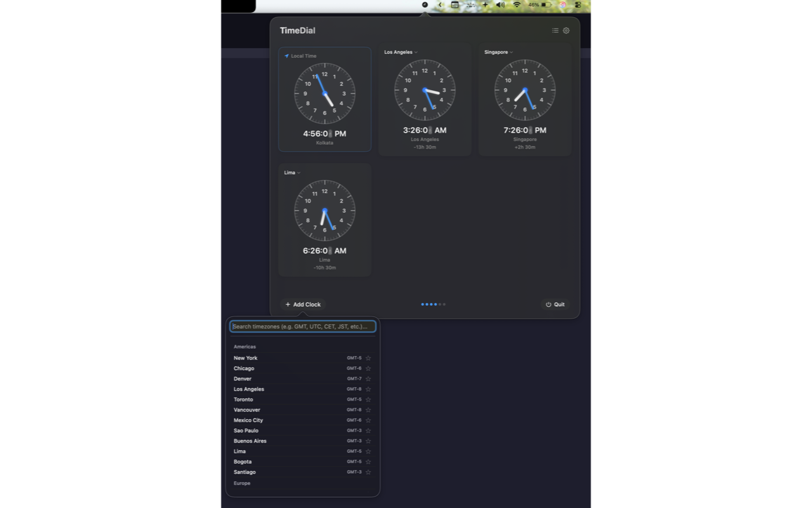Image resolution: width=812 pixels, height=508 pixels.
Task: Click the timezone search field
Action: [x=303, y=326]
